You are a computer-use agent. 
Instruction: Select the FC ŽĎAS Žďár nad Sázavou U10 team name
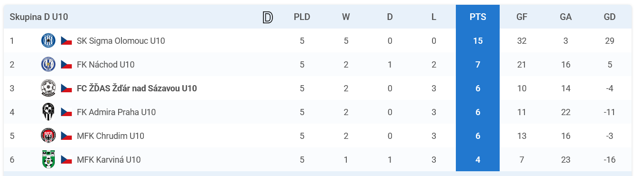pos(137,88)
